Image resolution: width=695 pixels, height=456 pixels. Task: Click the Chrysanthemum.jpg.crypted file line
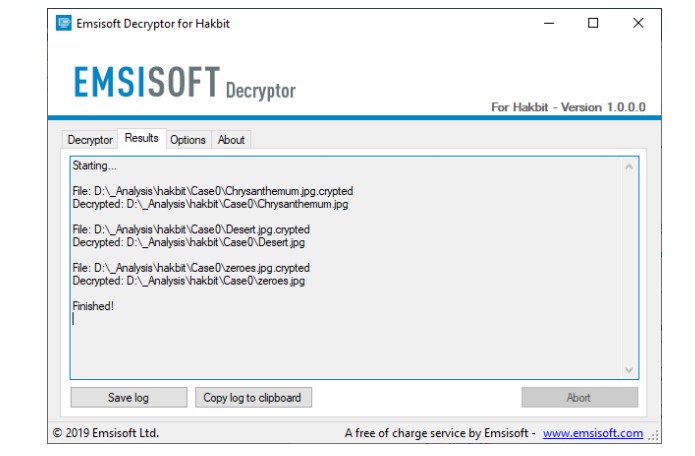(212, 191)
